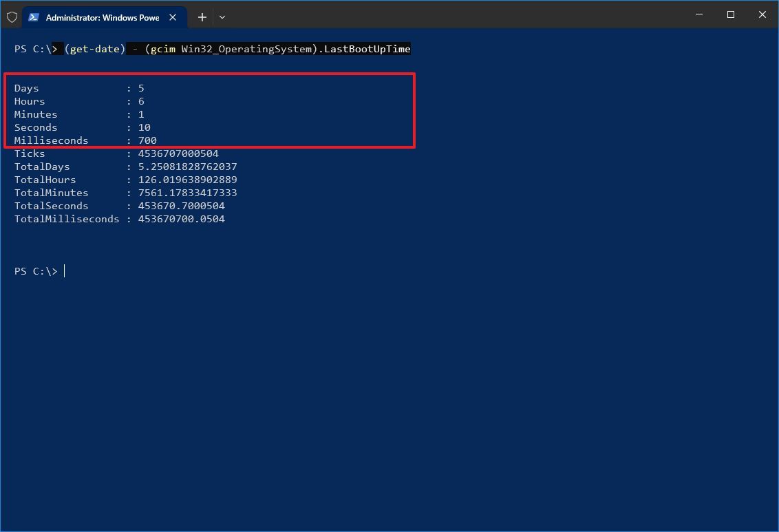Open the new tab button
The width and height of the screenshot is (779, 532).
click(202, 17)
